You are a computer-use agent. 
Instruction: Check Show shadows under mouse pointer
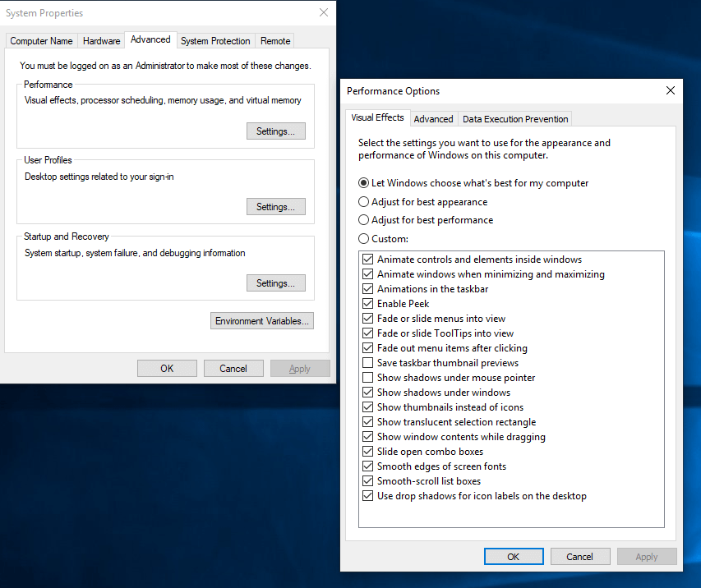pyautogui.click(x=367, y=377)
